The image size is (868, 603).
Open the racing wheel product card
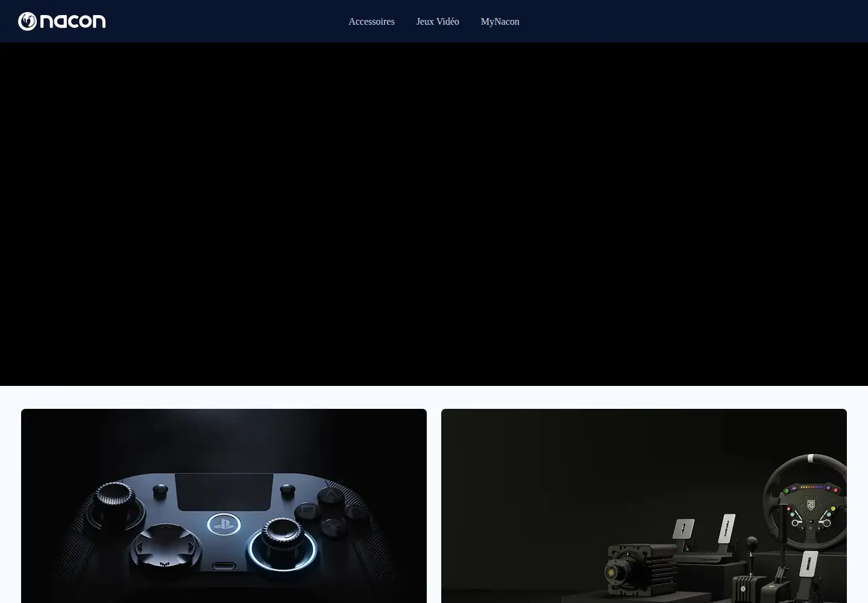click(644, 506)
